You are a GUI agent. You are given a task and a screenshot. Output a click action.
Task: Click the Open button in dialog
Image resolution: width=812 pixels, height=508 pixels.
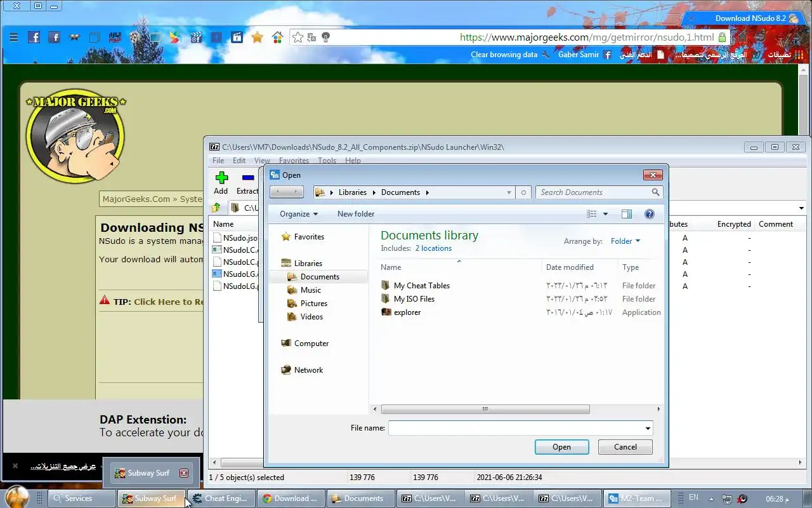(x=561, y=447)
